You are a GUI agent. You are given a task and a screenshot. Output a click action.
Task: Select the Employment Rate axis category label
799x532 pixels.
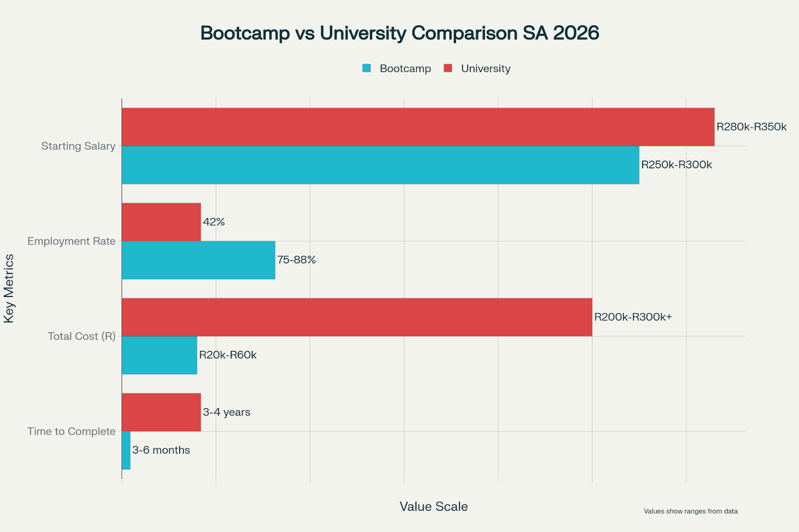[71, 241]
